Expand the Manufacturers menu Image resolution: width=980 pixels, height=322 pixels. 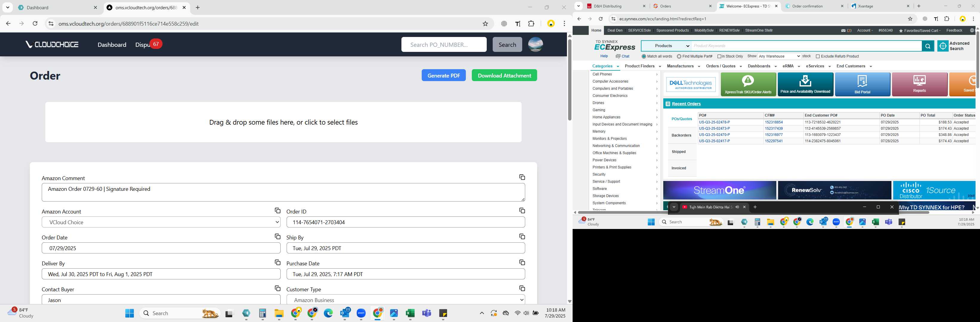click(x=683, y=66)
